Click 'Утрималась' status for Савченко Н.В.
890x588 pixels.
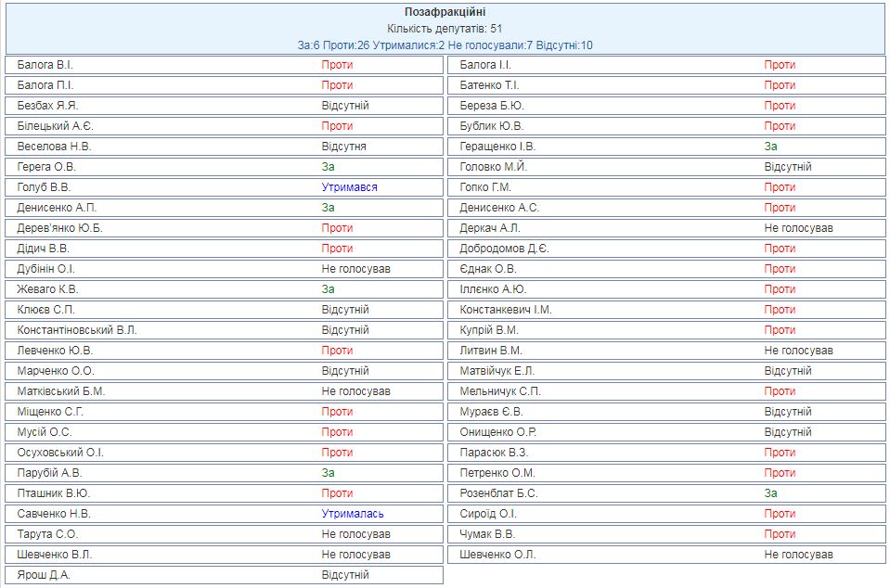pyautogui.click(x=353, y=514)
